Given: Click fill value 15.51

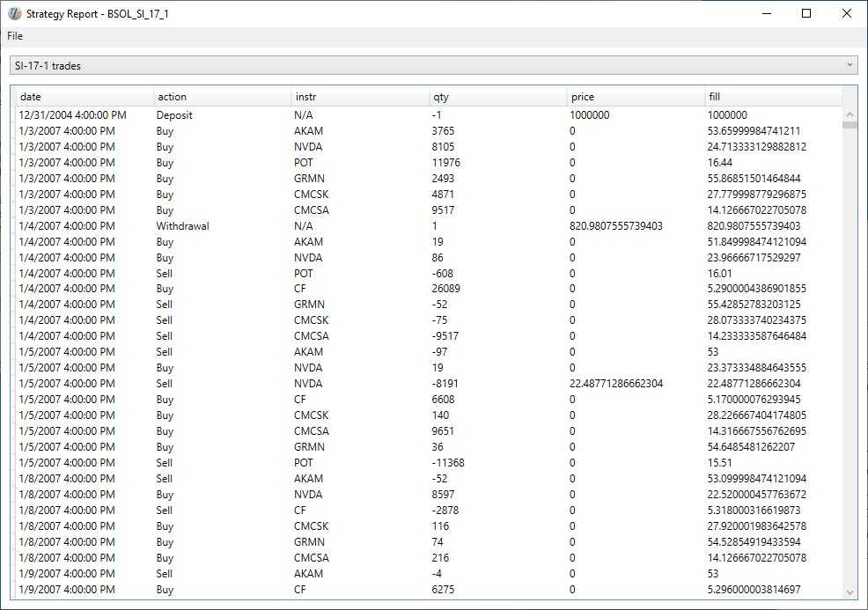Looking at the screenshot, I should [719, 463].
